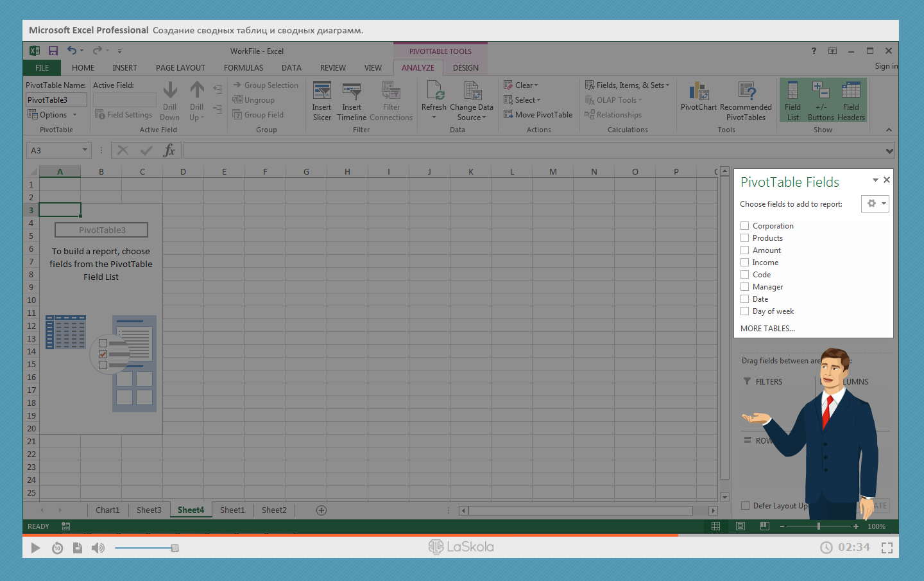Click the Save icon in quick access toolbar
The image size is (924, 581).
coord(53,51)
